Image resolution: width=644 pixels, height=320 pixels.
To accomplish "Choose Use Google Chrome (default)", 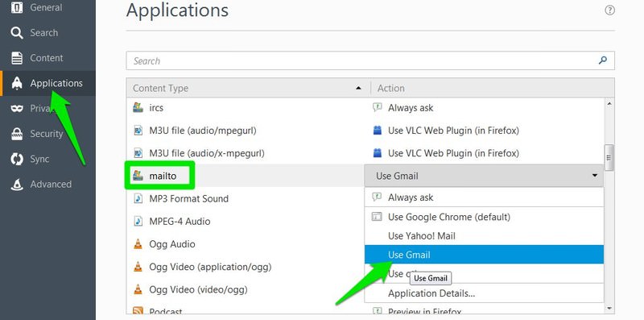I will (484, 217).
